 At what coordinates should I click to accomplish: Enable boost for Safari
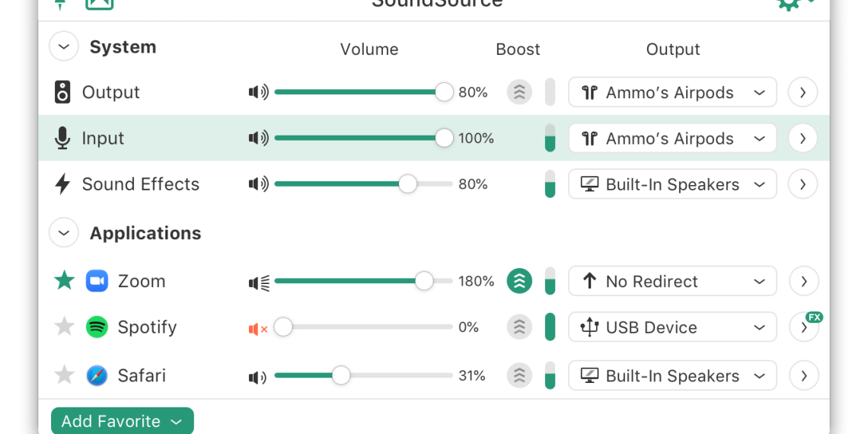click(x=519, y=375)
